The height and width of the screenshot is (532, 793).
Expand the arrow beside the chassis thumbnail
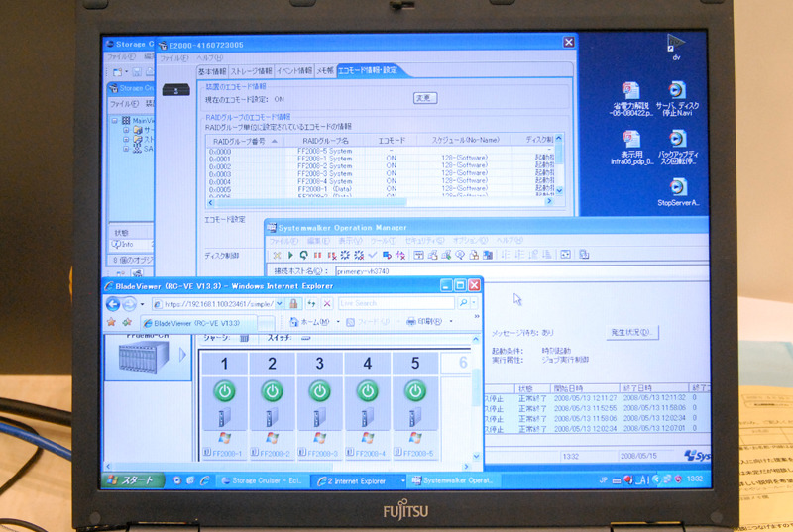[182, 355]
